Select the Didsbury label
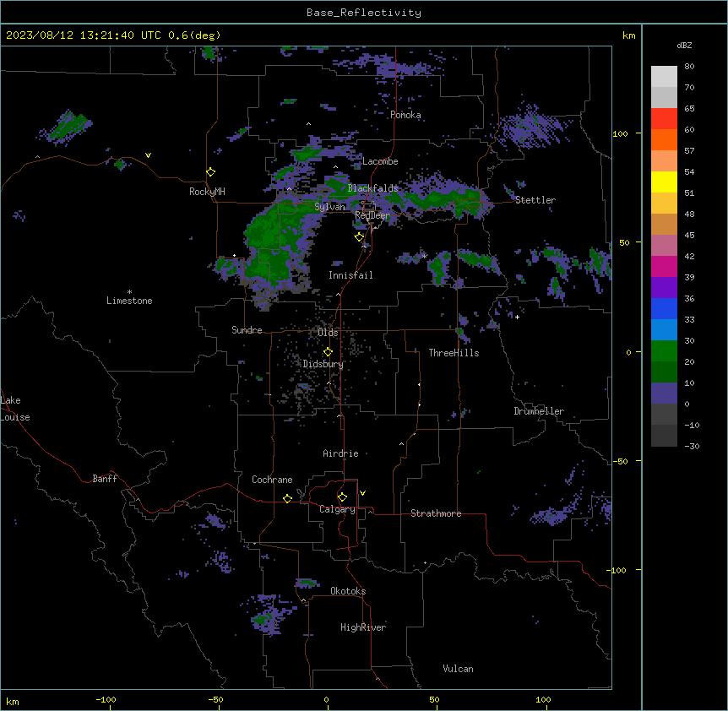 [x=323, y=364]
